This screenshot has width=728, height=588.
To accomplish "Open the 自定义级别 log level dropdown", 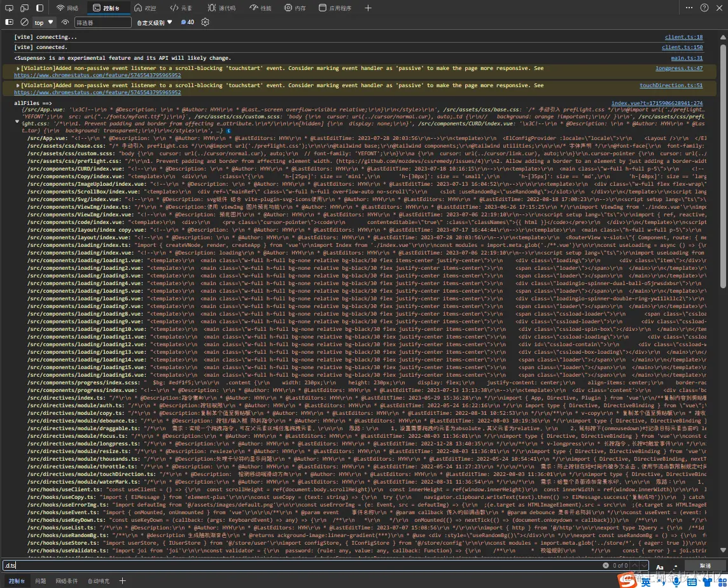I will point(155,22).
